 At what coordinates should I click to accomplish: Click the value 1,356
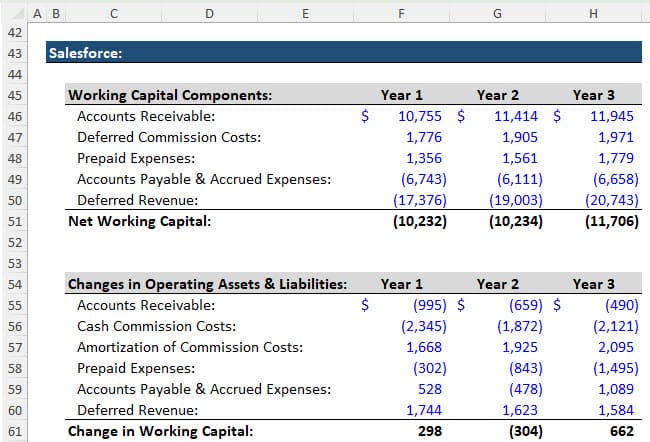tap(424, 158)
